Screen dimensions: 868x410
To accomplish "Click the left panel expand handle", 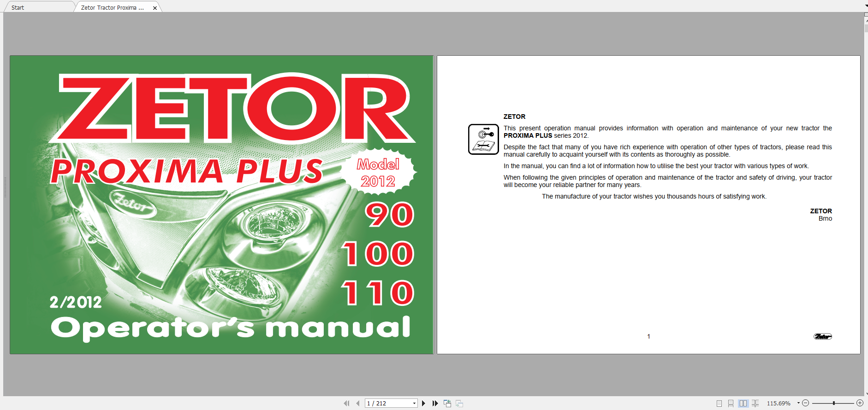I will tap(5, 187).
